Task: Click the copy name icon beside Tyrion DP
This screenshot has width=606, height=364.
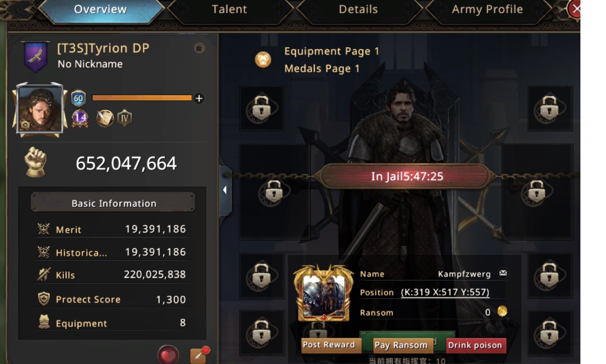Action: tap(200, 48)
